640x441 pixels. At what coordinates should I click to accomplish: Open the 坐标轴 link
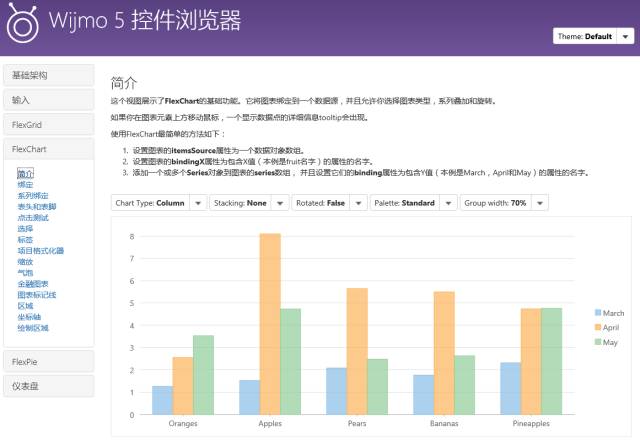[29, 317]
